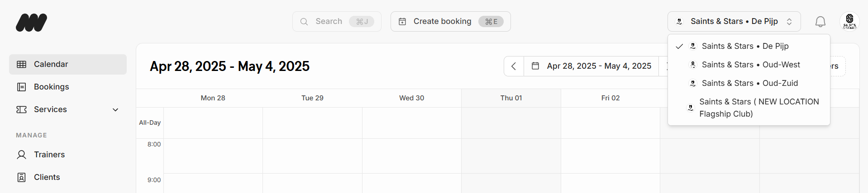Open the date range picker
Image resolution: width=868 pixels, height=193 pixels.
click(591, 66)
